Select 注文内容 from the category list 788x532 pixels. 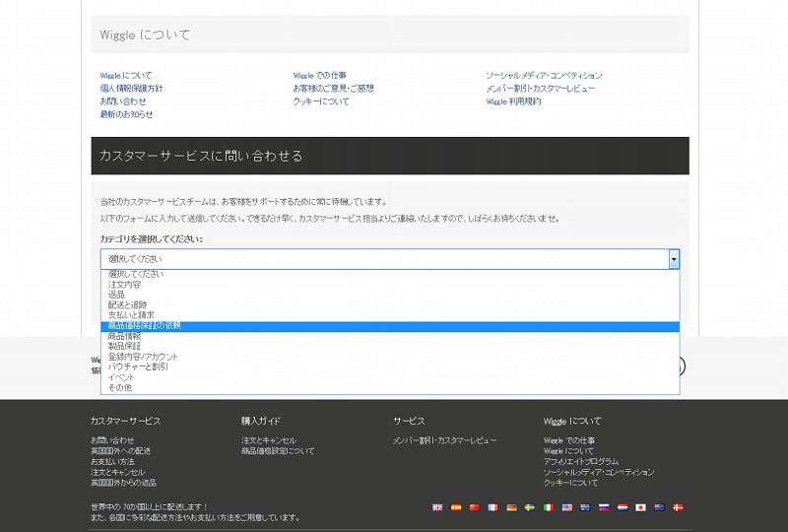click(390, 285)
